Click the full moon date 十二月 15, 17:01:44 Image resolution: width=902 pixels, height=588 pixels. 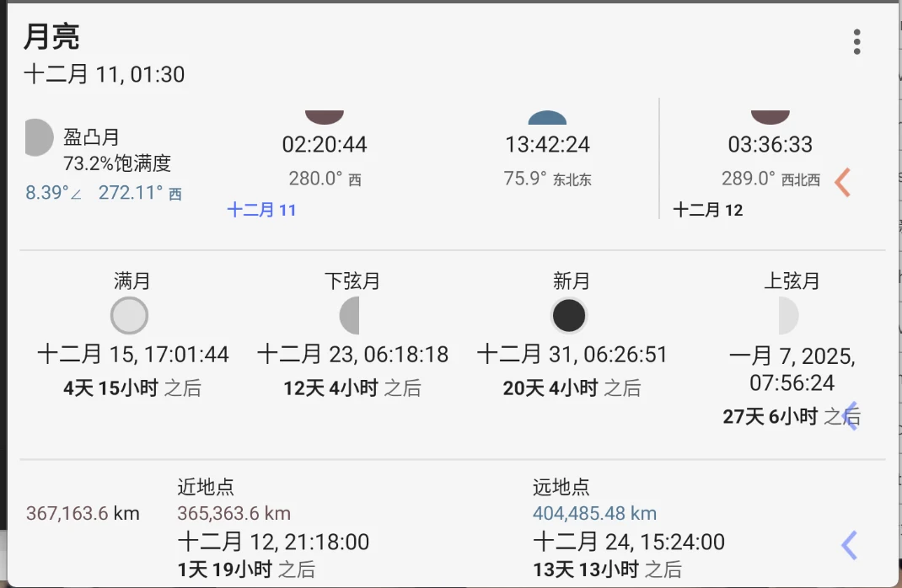coord(133,354)
